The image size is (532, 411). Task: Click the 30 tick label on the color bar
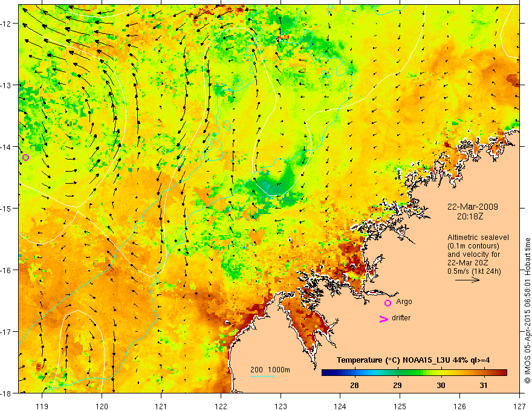pyautogui.click(x=441, y=385)
